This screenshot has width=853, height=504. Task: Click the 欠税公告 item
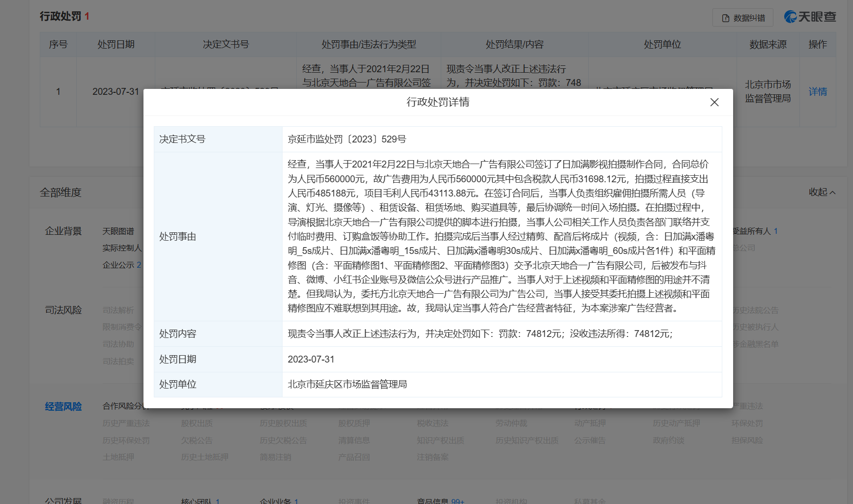coord(197,440)
